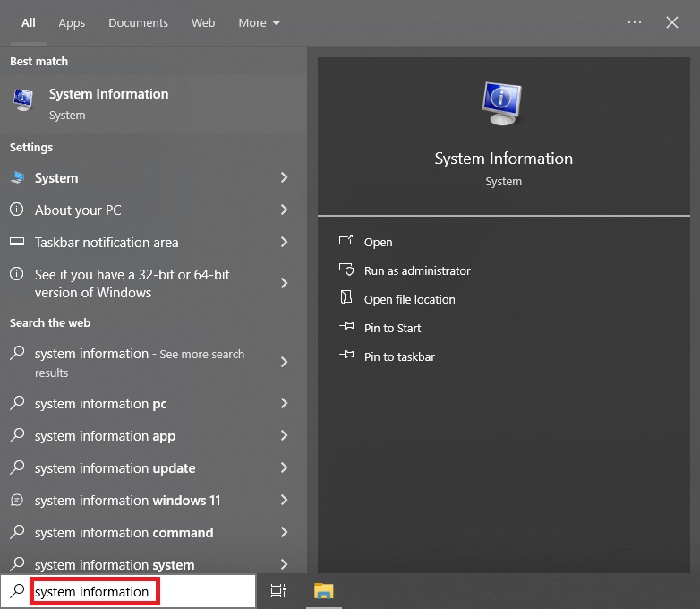Image resolution: width=700 pixels, height=609 pixels.
Task: Click the Open file location folder icon
Action: 346,299
